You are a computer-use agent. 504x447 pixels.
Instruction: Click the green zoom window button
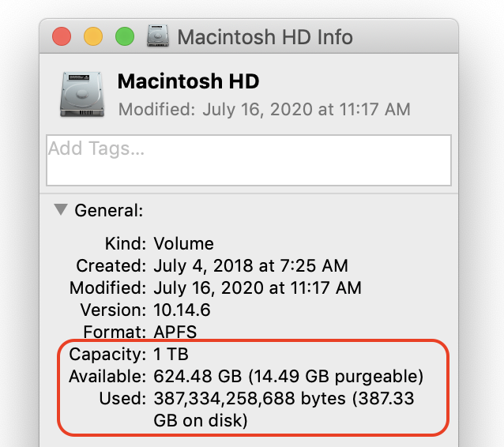pos(125,36)
